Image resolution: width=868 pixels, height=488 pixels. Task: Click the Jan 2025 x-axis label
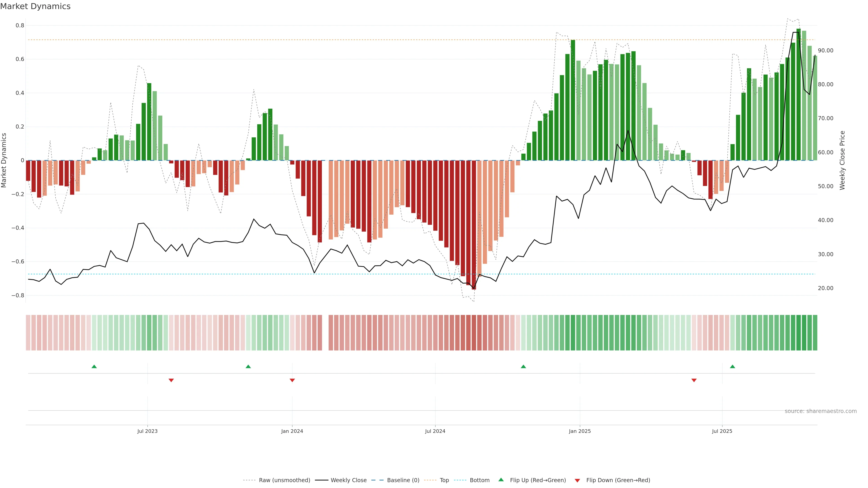580,431
